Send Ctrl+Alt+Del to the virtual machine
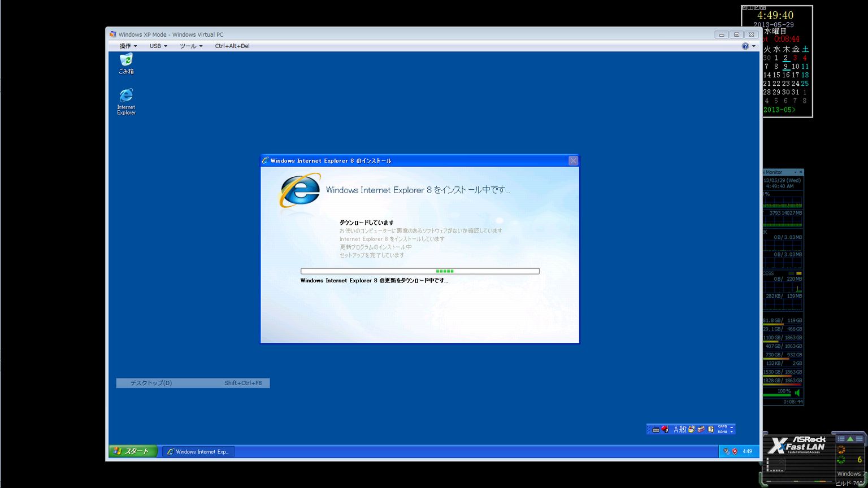 232,46
